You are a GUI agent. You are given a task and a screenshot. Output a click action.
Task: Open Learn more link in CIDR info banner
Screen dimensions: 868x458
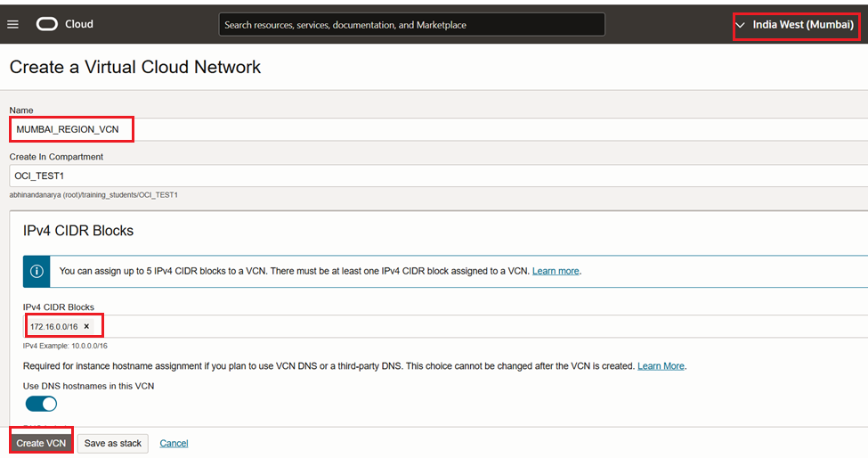pyautogui.click(x=556, y=271)
